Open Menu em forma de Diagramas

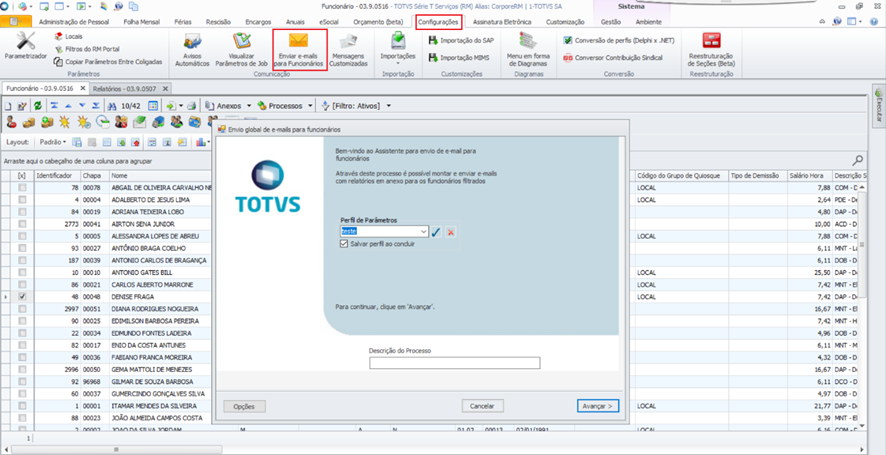click(528, 50)
